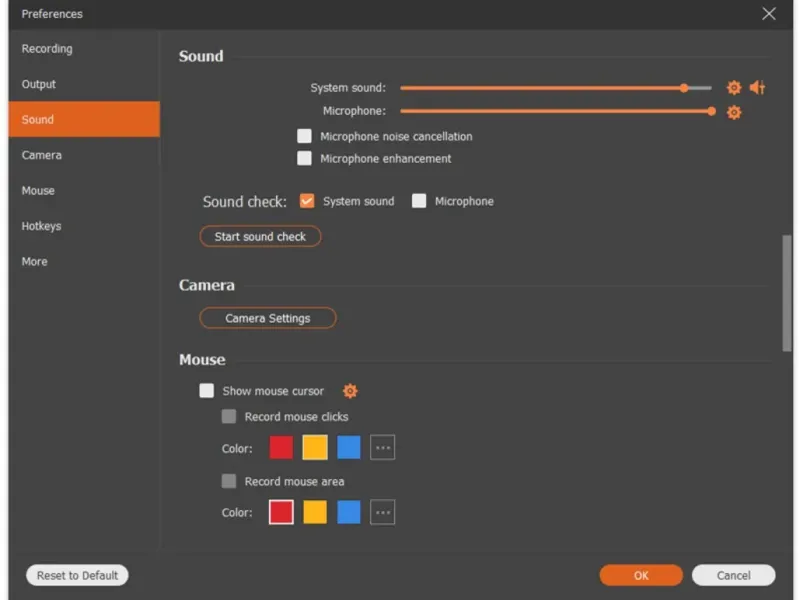800x600 pixels.
Task: Click the vertical scrollbar thumb
Action: [787, 293]
